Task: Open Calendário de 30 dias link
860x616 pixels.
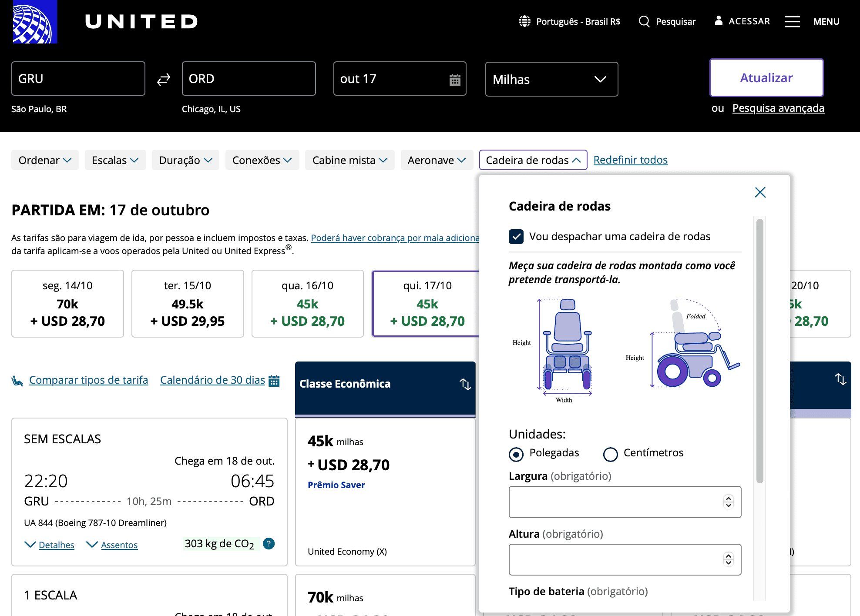Action: (212, 380)
